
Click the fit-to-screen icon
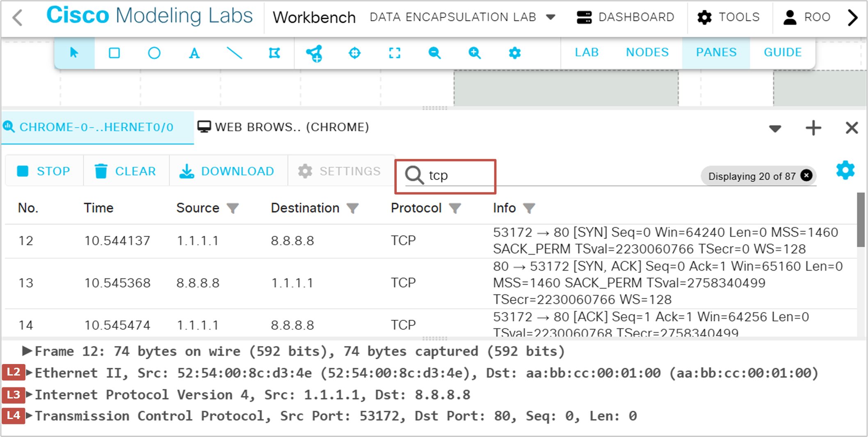coord(395,53)
